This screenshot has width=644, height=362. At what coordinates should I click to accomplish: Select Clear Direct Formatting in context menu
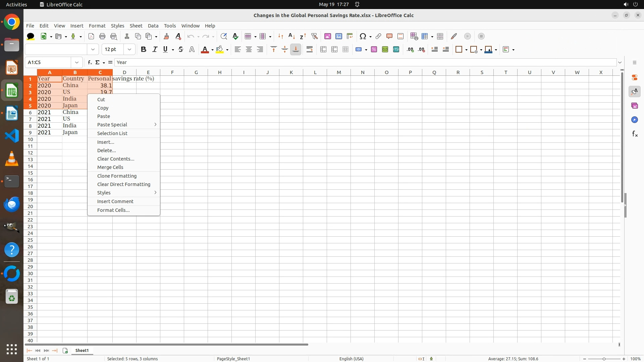pos(123,184)
